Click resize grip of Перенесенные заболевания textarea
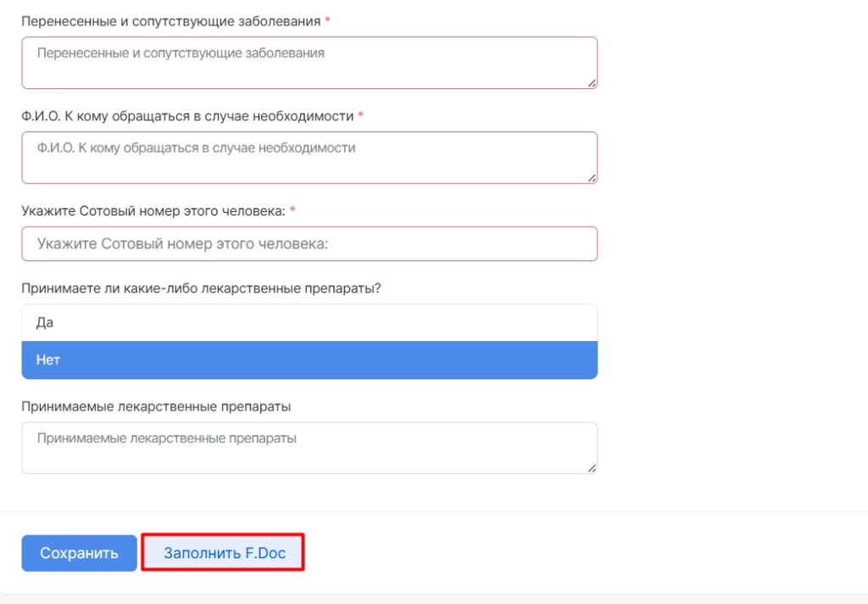 591,83
